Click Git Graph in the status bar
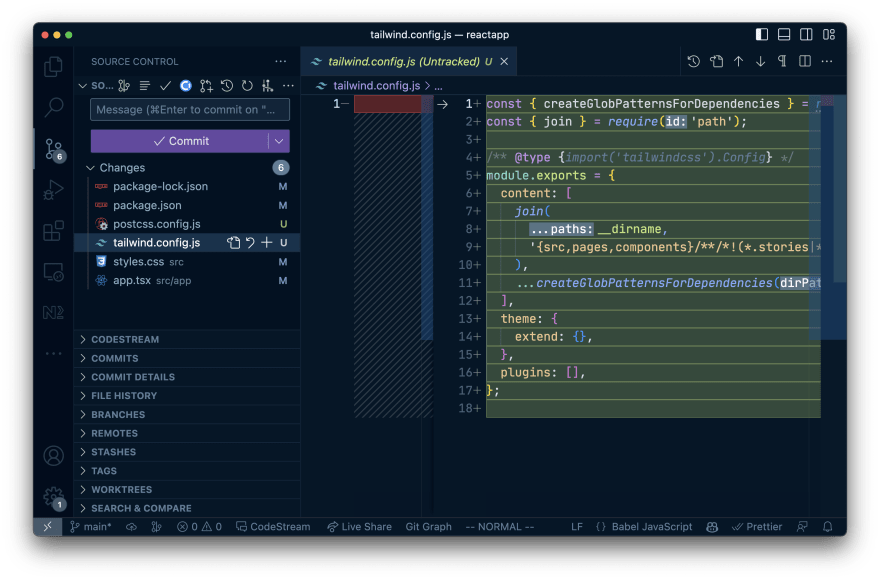Viewport: 880px width, 580px height. coord(428,527)
